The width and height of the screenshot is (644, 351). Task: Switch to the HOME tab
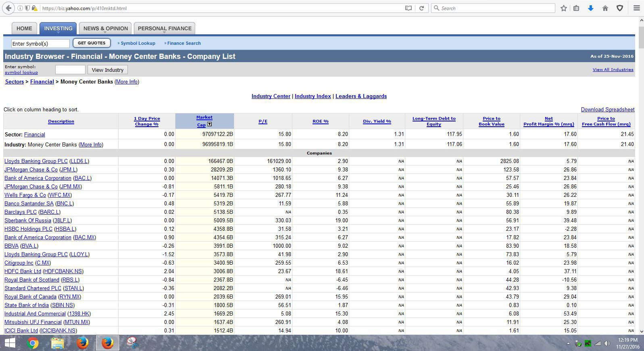[x=24, y=28]
